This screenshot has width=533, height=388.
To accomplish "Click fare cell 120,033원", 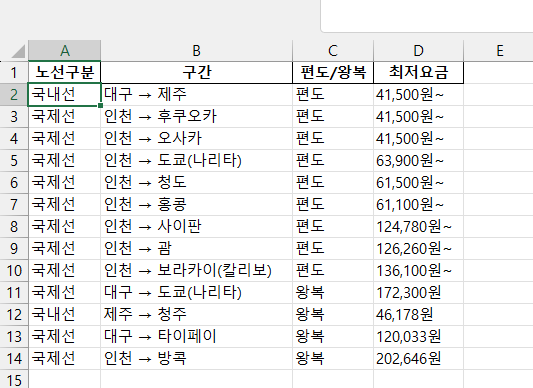I will click(418, 336).
